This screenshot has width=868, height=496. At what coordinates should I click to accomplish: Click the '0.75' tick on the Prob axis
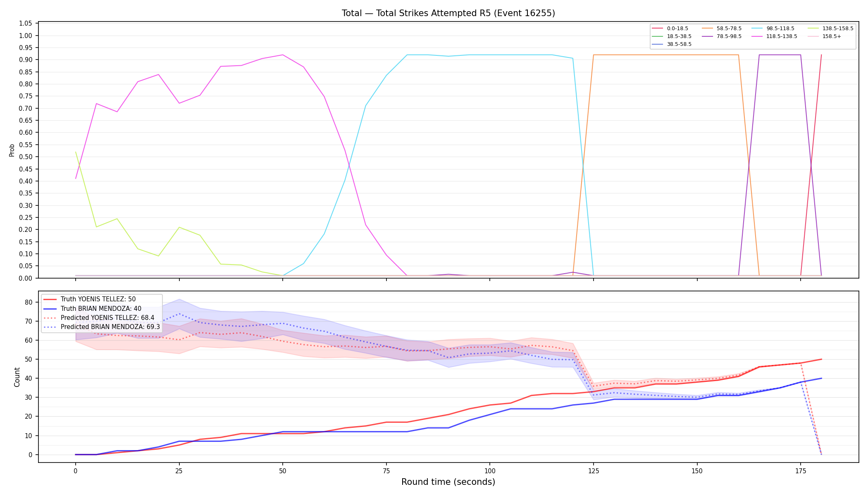click(26, 96)
